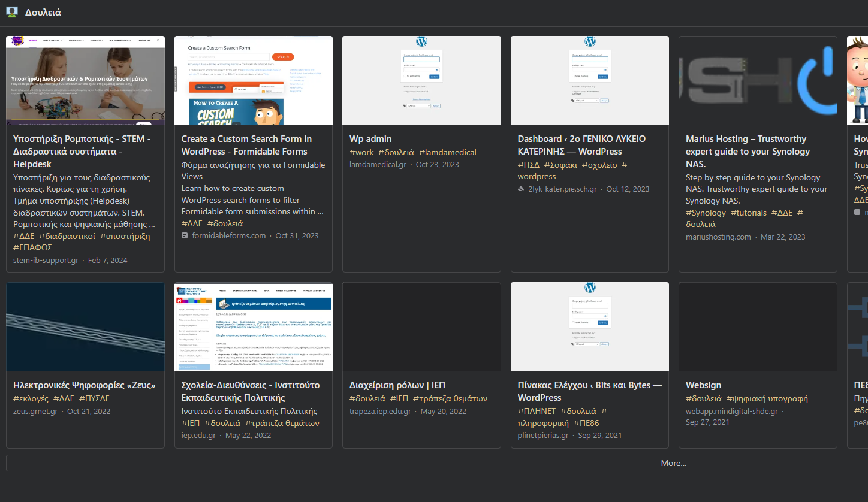The image size is (868, 502).
Task: Open the Create a Custom Search Form title
Action: (x=246, y=145)
